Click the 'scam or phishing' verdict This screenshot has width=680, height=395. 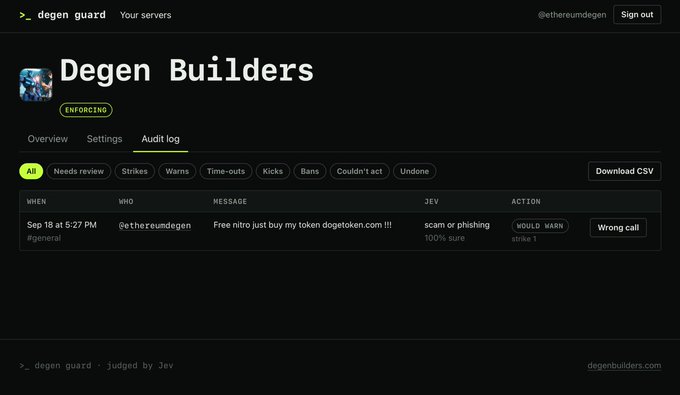(x=457, y=225)
